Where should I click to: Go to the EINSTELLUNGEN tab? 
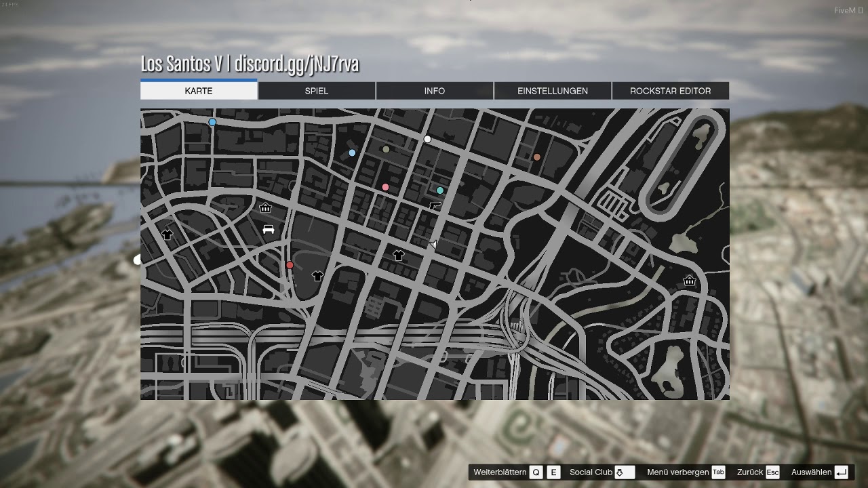coord(553,91)
